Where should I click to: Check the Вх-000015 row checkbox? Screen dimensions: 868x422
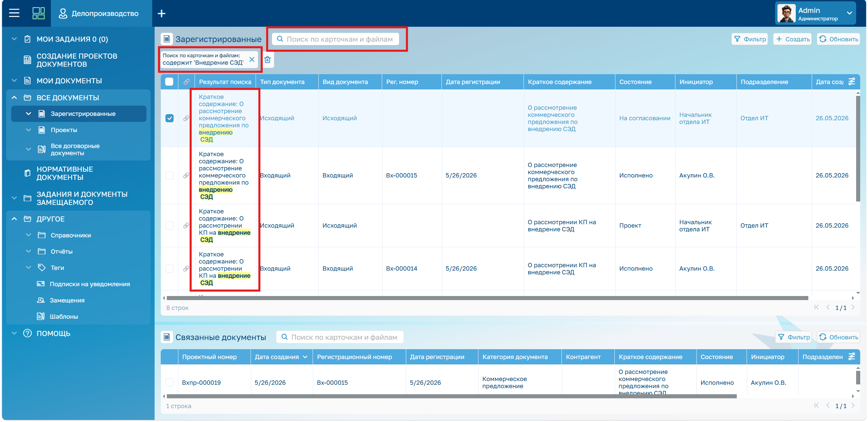(x=170, y=175)
